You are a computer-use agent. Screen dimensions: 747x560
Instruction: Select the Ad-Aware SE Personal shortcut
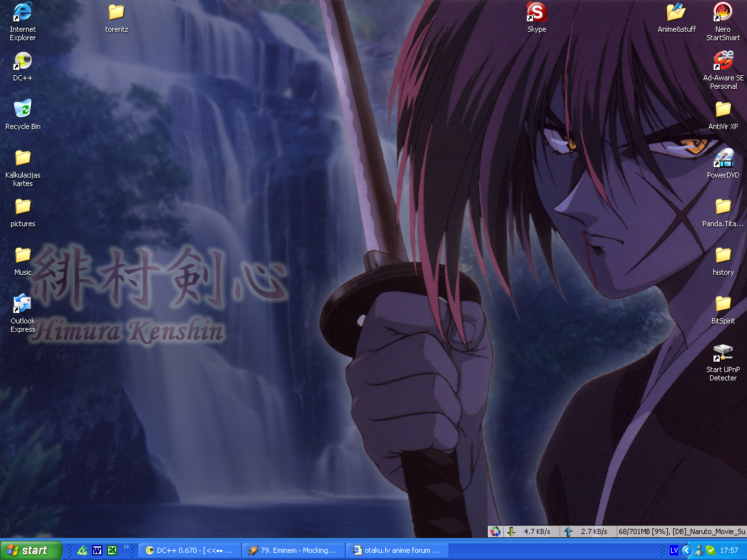click(723, 70)
